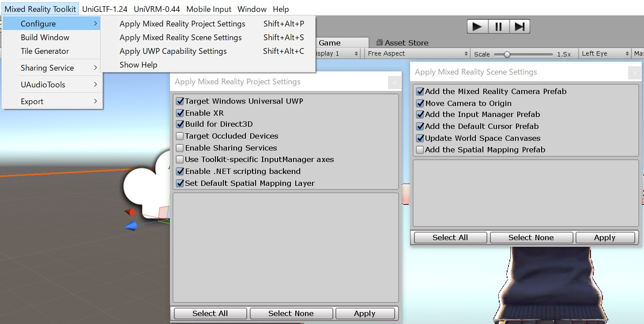
Task: Toggle Target Windows Universal UWP checkbox
Action: pos(180,101)
